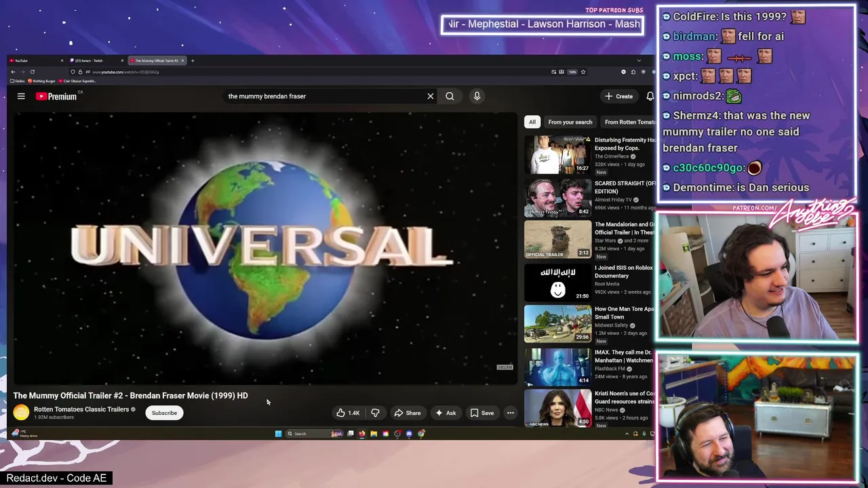Open Rotten Tomatoes Classic Trailers channel name
Image resolution: width=868 pixels, height=488 pixels.
click(81, 409)
